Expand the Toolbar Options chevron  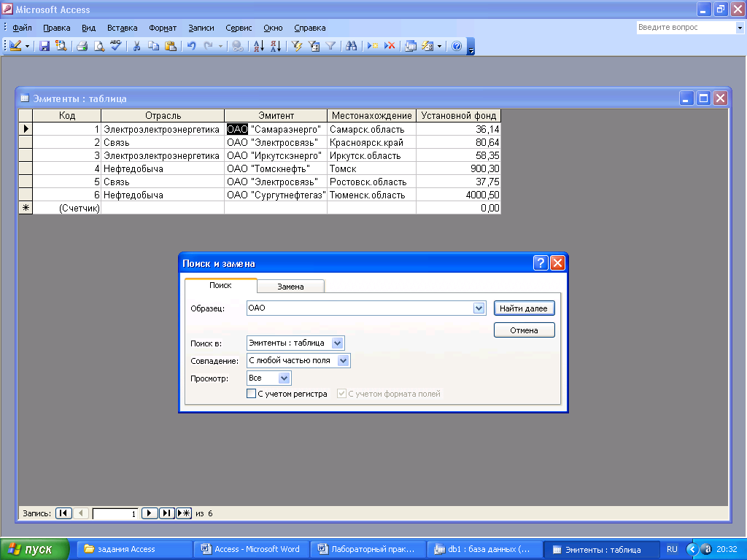pos(471,47)
